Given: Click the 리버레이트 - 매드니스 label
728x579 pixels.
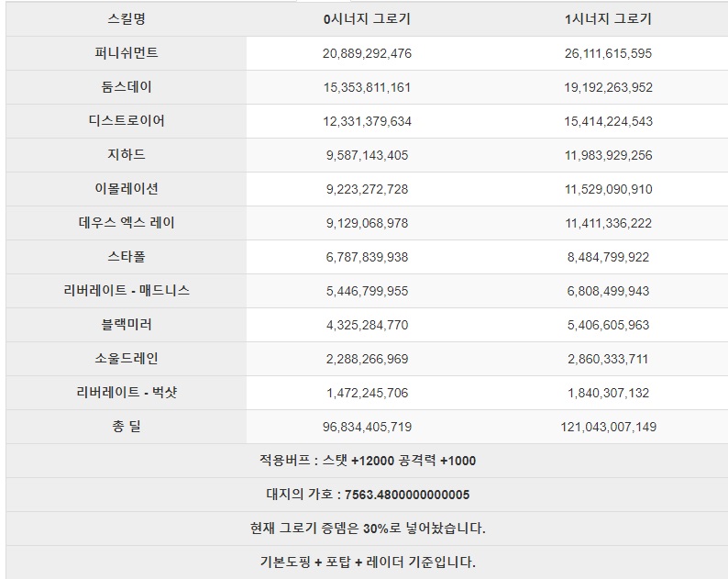Looking at the screenshot, I should coord(127,291).
